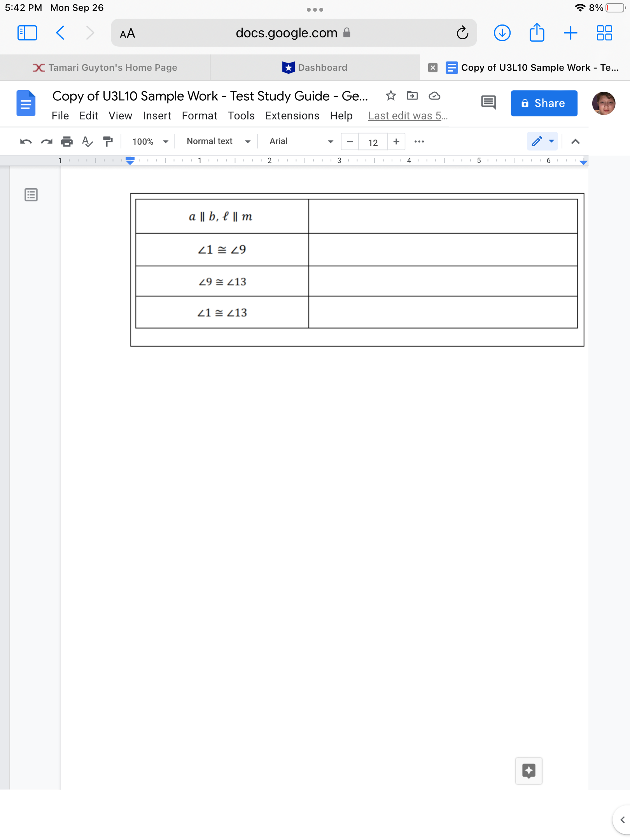Open the Insert menu

click(x=157, y=116)
